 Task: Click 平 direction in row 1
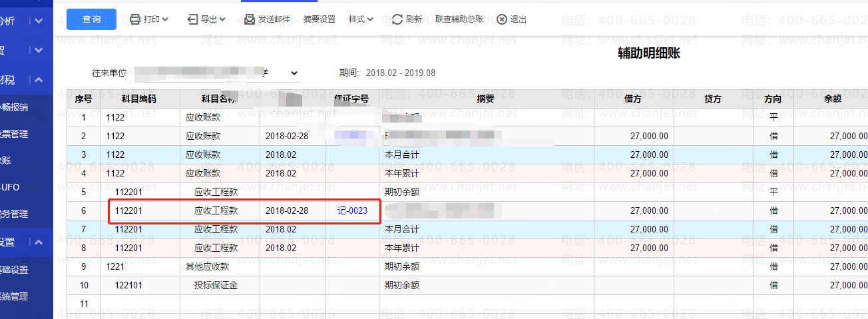pos(773,117)
